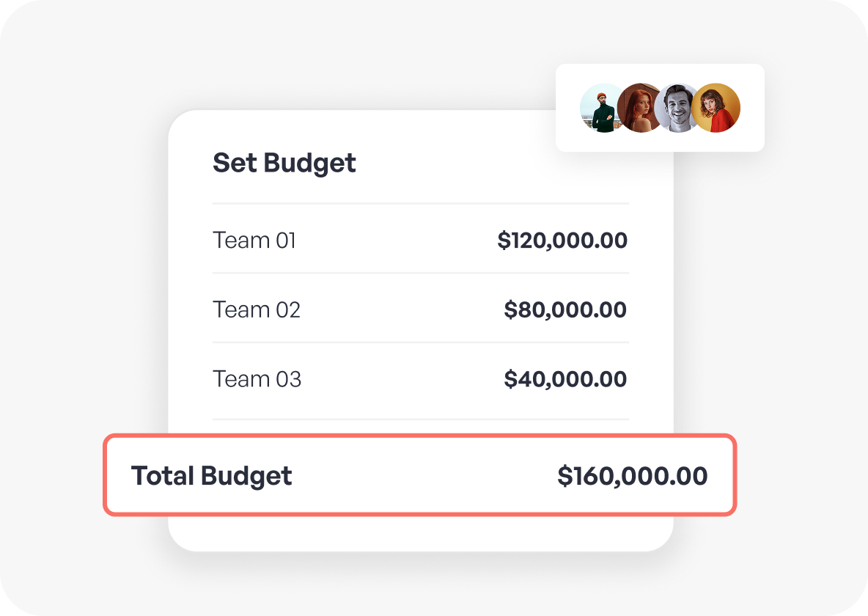Click the Total Budget label
This screenshot has width=868, height=616.
pos(211,476)
